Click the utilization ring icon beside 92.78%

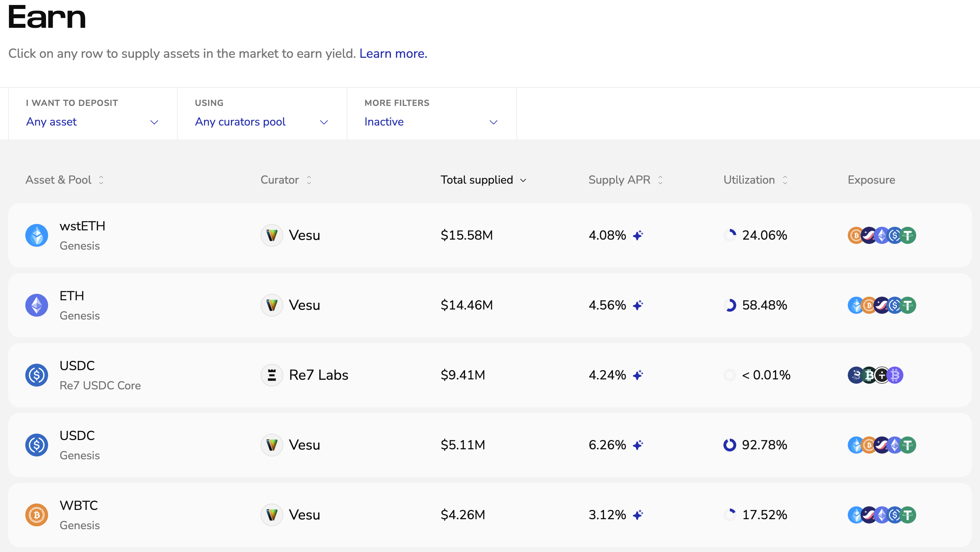729,445
